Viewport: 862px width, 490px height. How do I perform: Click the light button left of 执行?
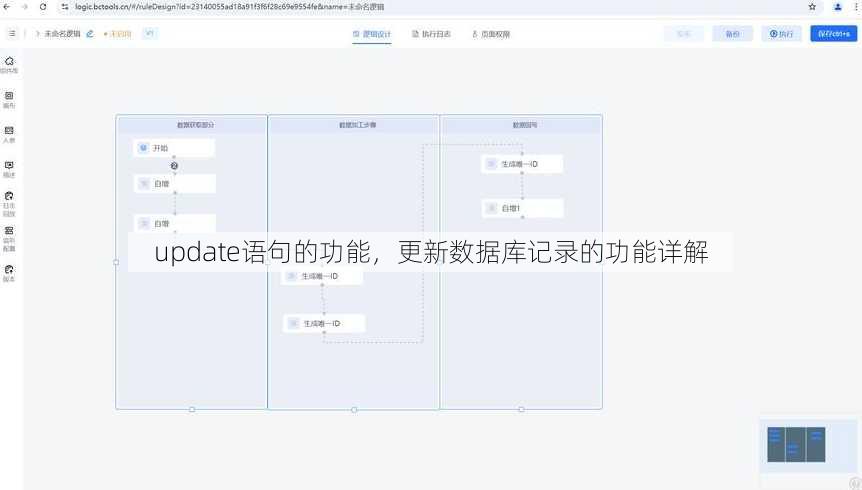tap(732, 34)
